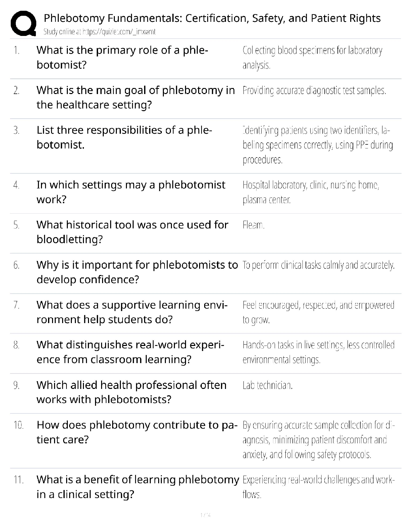The width and height of the screenshot is (411, 532).
Task: Click the answer 'Collecting blood specimens for laboratory analysis'
Action: click(x=312, y=57)
